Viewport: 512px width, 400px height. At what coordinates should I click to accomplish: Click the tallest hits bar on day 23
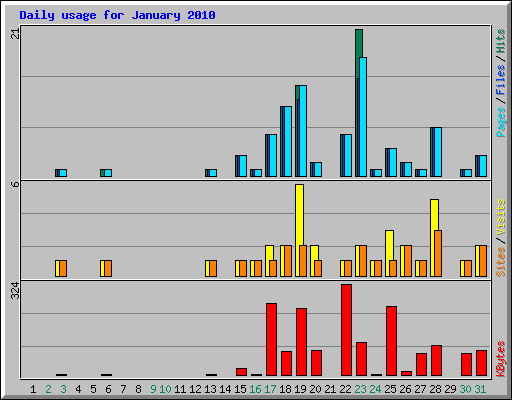(359, 43)
